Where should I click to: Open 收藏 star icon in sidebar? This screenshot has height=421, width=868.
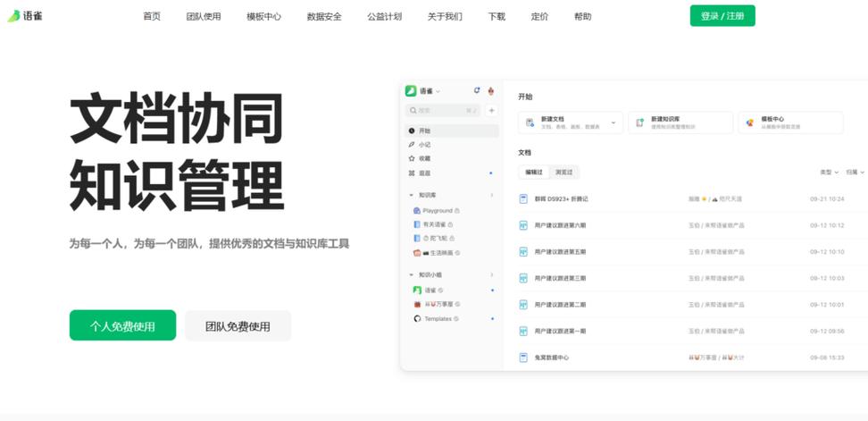pyautogui.click(x=412, y=158)
